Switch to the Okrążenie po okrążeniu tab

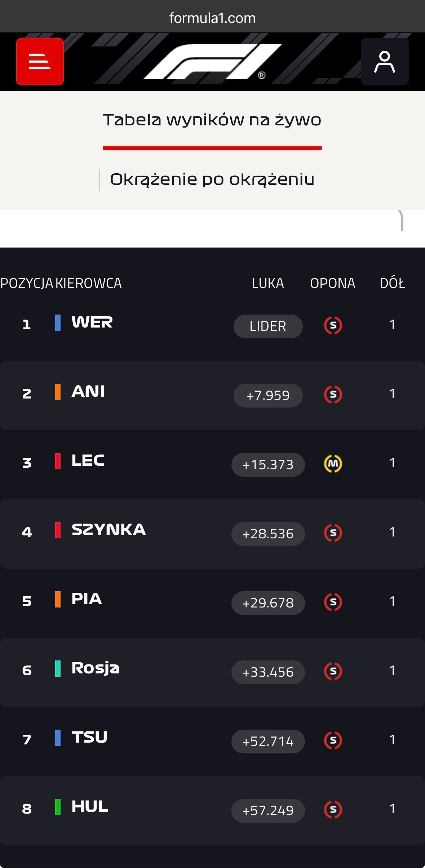pos(212,179)
